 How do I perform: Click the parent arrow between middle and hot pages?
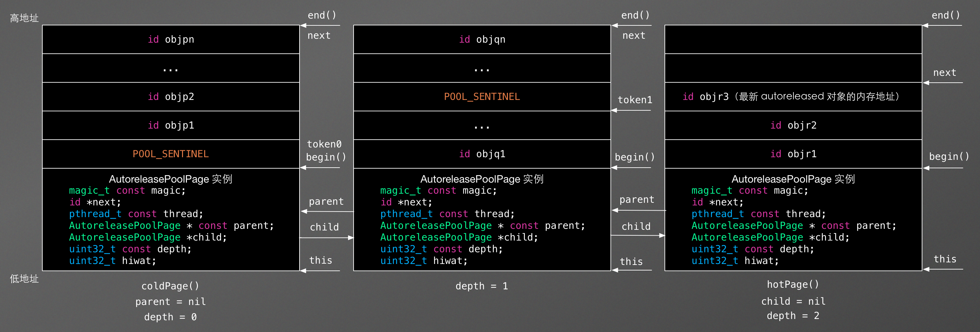tap(637, 199)
